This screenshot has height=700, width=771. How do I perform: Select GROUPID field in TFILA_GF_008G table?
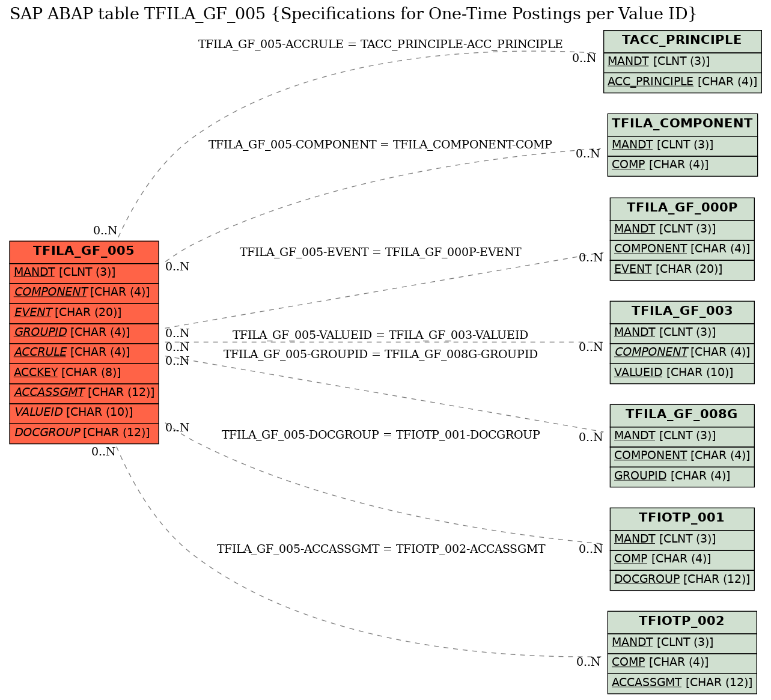[x=682, y=476]
